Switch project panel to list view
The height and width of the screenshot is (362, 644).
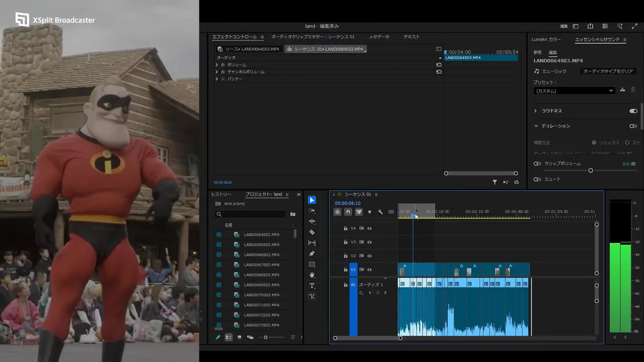pos(228,337)
